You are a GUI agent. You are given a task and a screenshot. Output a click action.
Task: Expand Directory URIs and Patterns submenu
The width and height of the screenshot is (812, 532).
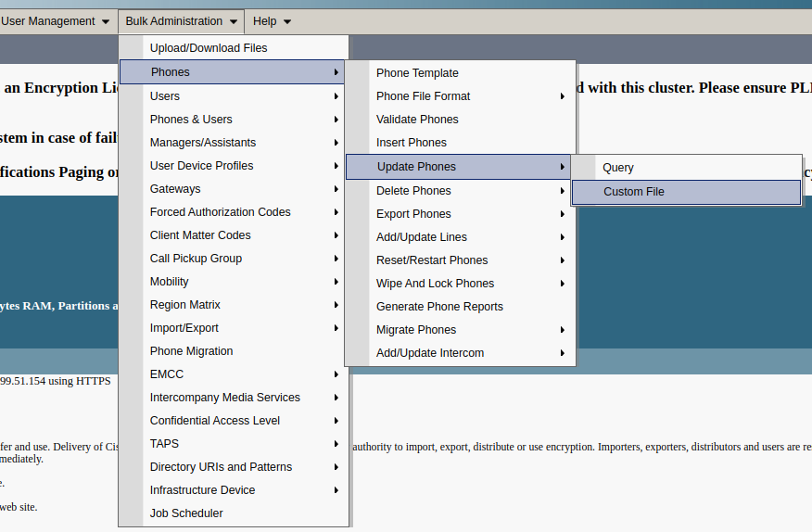(x=221, y=467)
